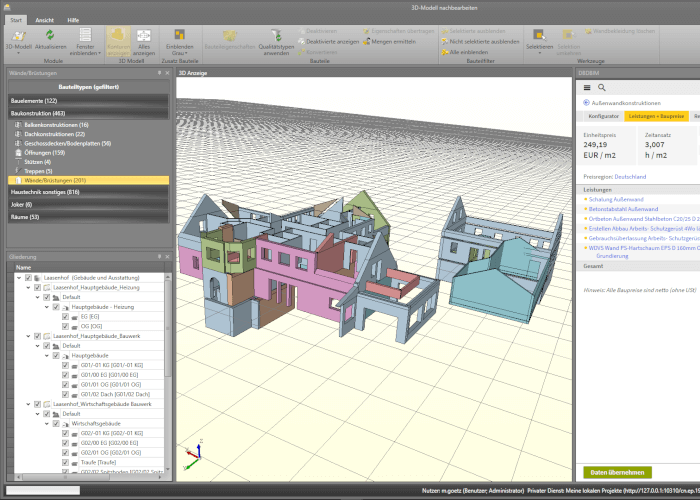This screenshot has width=700, height=500.
Task: Collapse Laasenhof_Wirtschaftsgebäude Bauwerk tree node
Action: coord(28,404)
